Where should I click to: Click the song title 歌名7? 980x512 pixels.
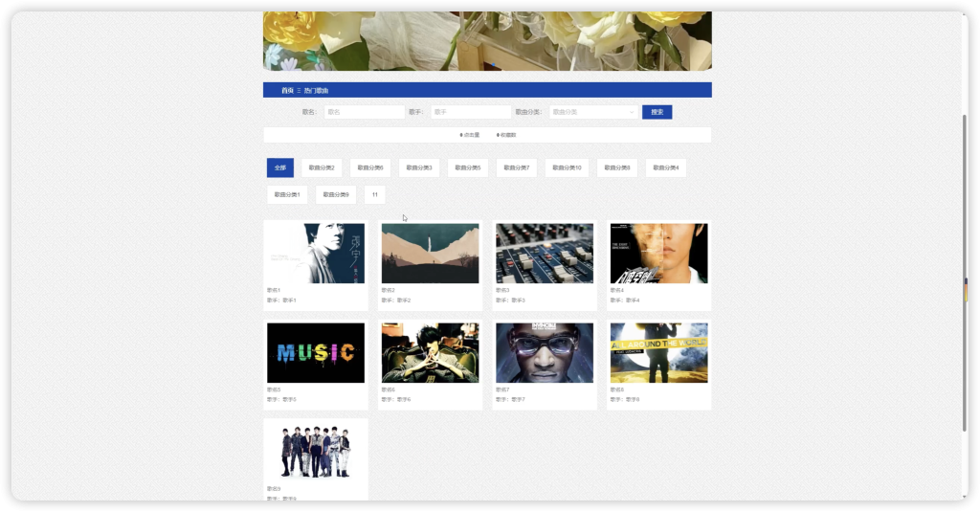click(502, 390)
